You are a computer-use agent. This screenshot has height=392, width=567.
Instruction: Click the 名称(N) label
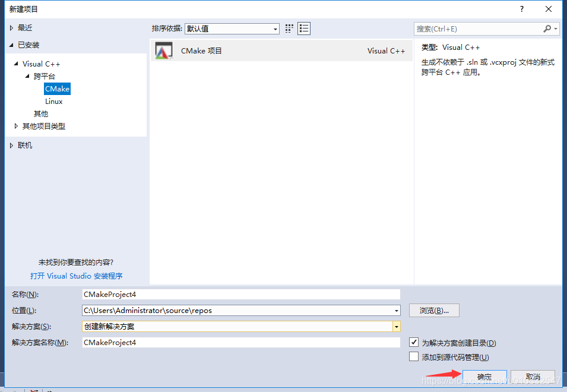(x=25, y=295)
